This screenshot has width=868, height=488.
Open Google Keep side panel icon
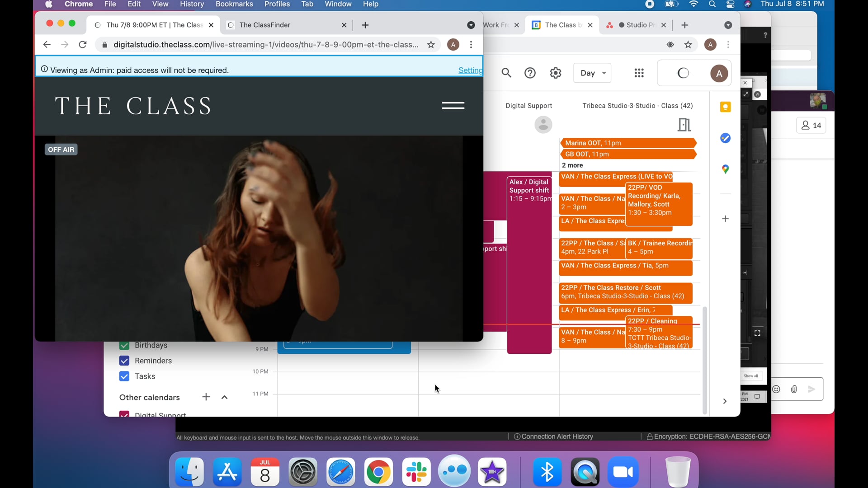[725, 107]
